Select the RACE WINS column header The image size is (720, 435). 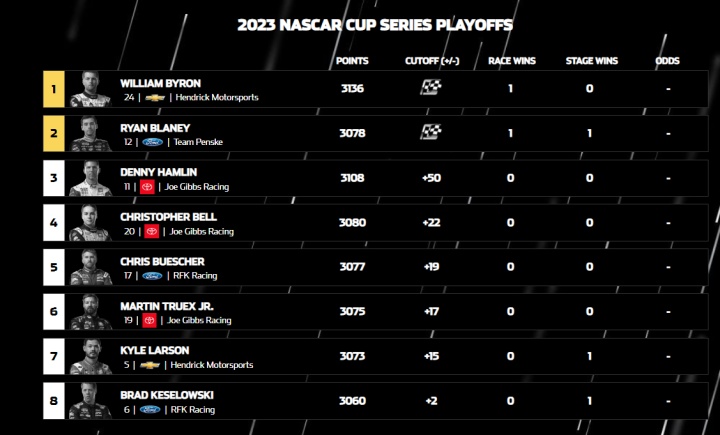click(512, 61)
